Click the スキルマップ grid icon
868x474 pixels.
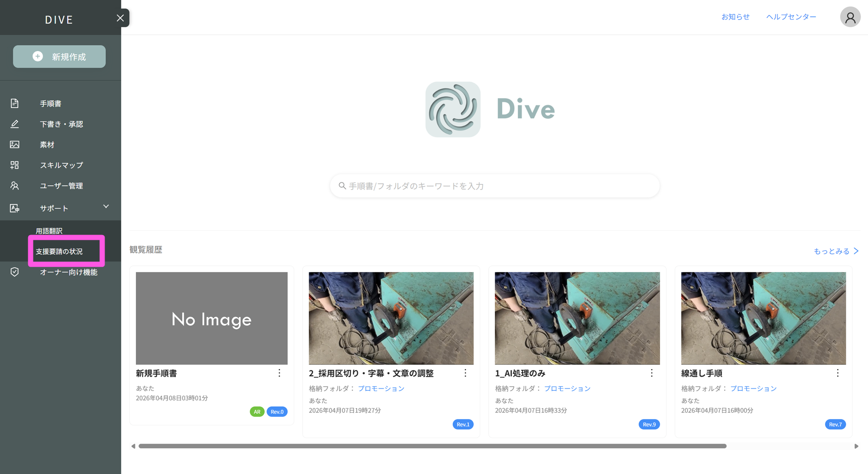(x=14, y=165)
